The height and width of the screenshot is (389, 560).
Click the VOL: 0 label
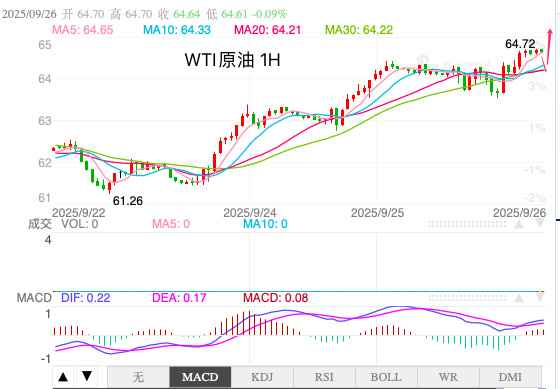80,224
